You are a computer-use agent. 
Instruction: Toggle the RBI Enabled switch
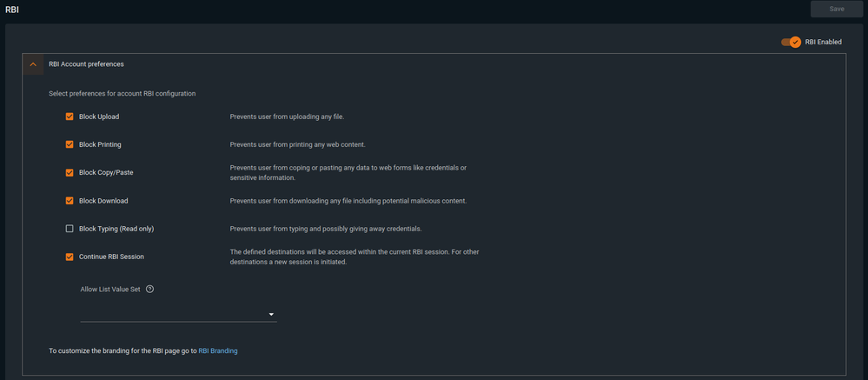pyautogui.click(x=791, y=42)
